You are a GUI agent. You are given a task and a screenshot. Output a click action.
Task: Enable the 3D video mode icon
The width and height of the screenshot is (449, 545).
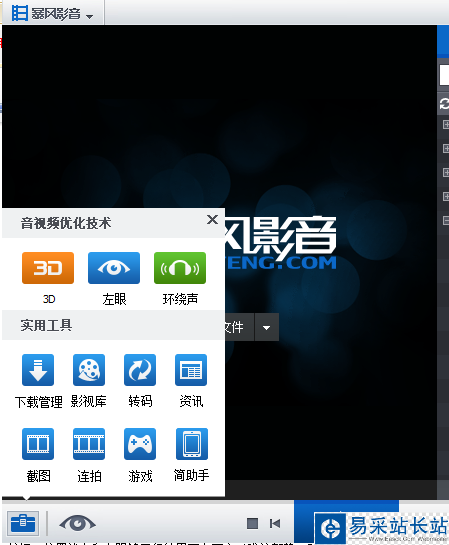tap(48, 268)
